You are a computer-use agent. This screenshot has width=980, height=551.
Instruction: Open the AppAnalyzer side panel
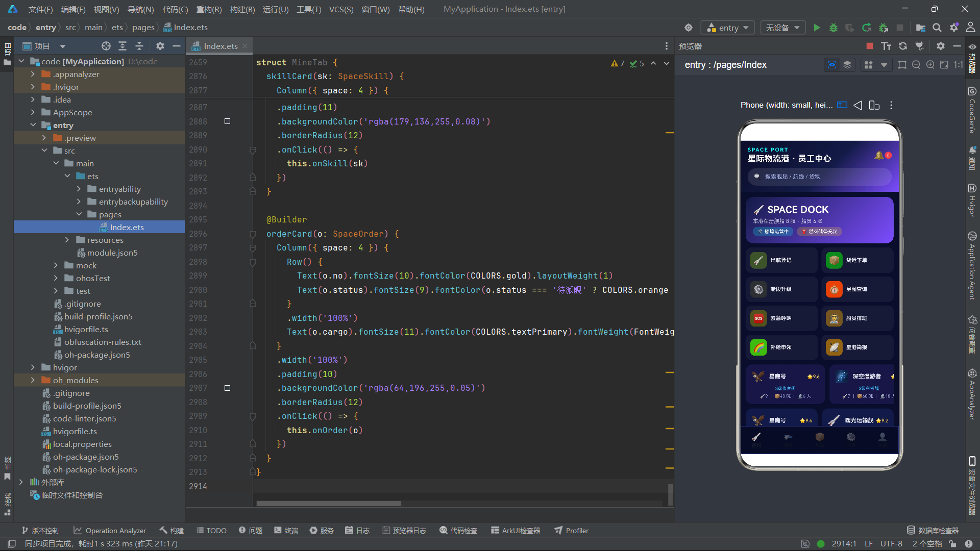(x=972, y=394)
